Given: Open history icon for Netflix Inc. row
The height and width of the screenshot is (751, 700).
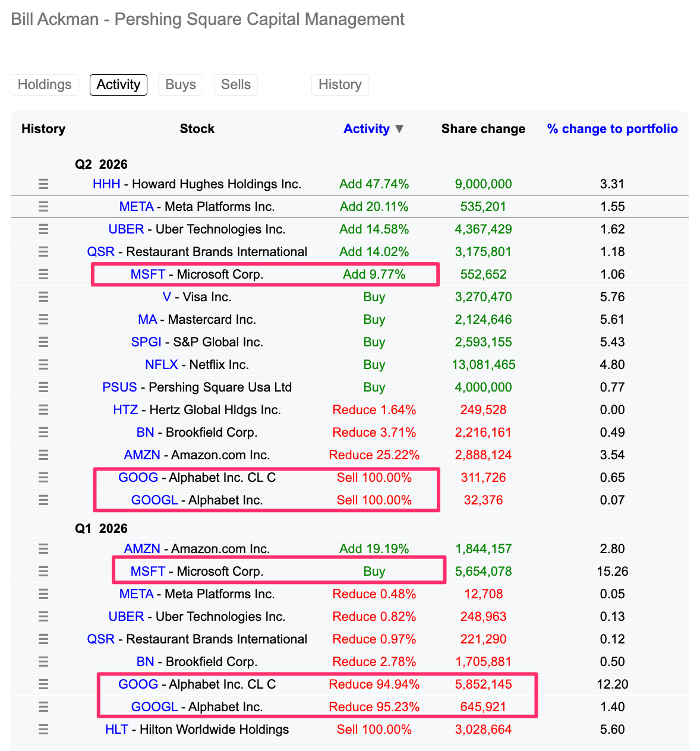Looking at the screenshot, I should pos(43,365).
